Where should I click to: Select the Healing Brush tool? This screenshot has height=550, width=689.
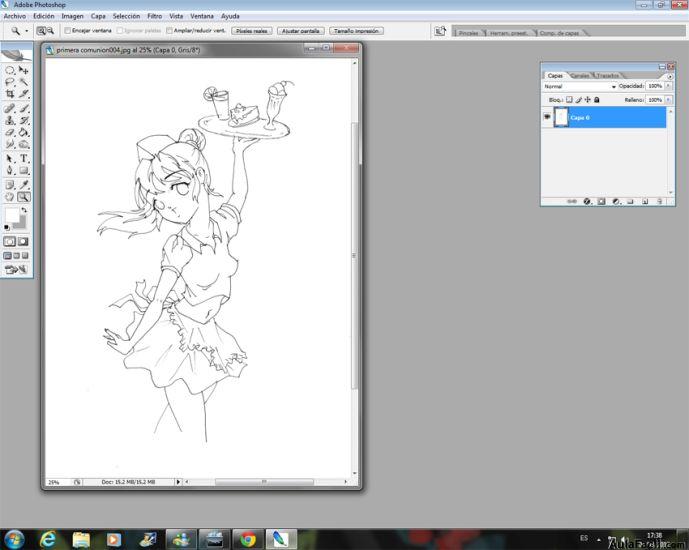click(x=10, y=108)
